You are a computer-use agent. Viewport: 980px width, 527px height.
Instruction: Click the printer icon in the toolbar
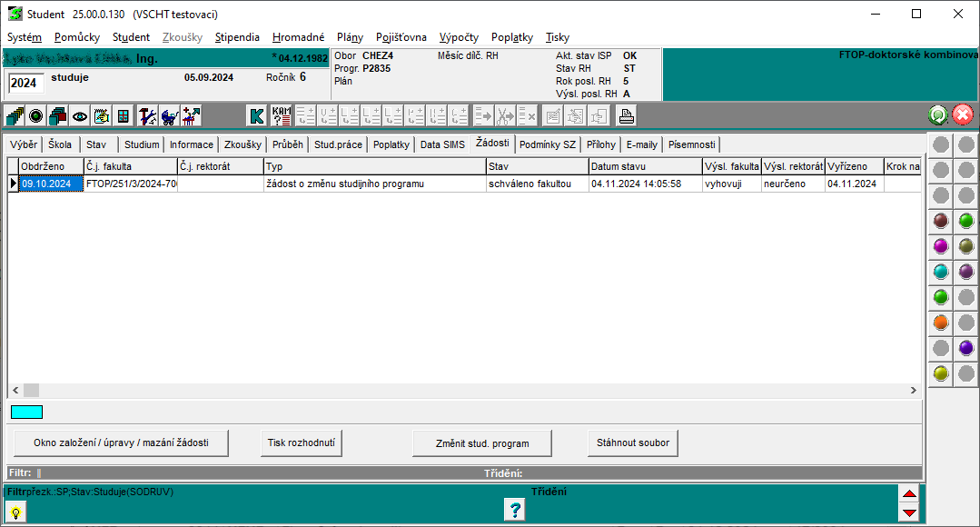(x=626, y=115)
